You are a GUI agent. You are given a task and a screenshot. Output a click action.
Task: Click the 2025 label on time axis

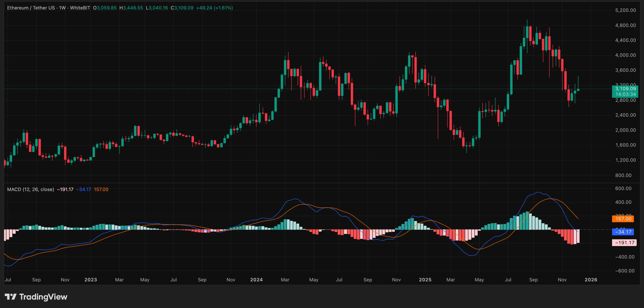(x=425, y=280)
